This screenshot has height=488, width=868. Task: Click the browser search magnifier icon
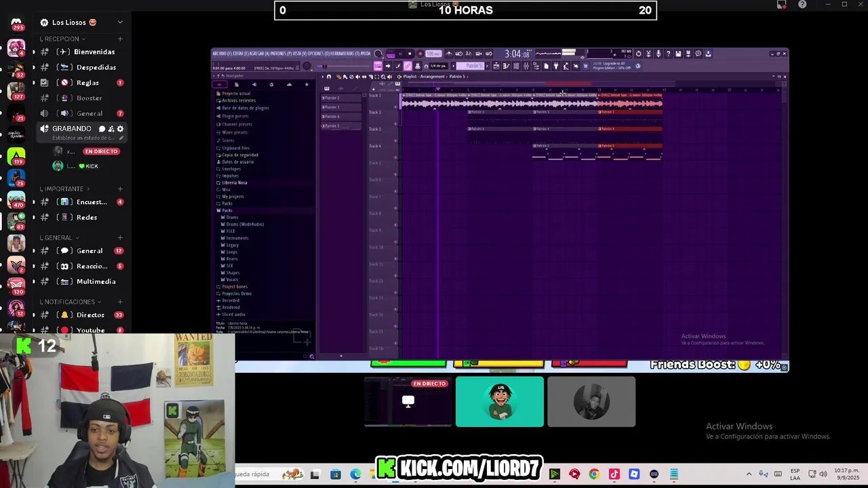311,356
